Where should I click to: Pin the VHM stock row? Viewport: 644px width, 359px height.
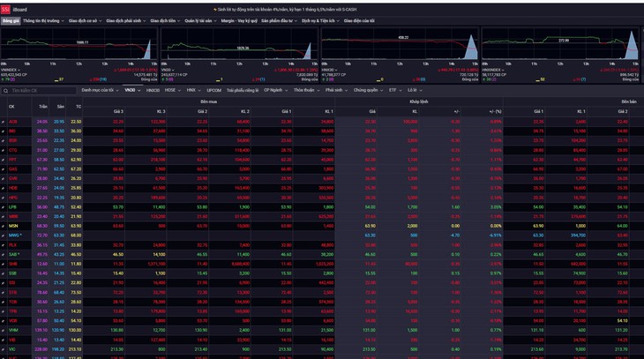4,330
